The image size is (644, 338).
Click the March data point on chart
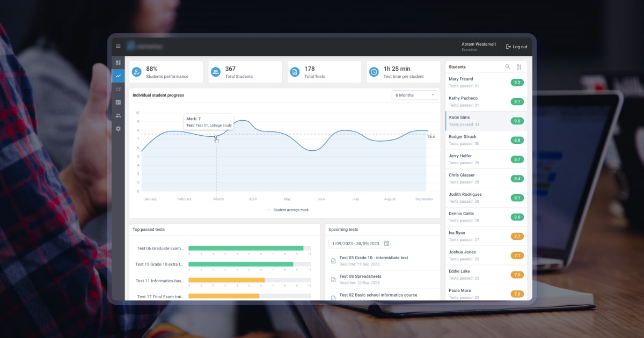coord(216,137)
